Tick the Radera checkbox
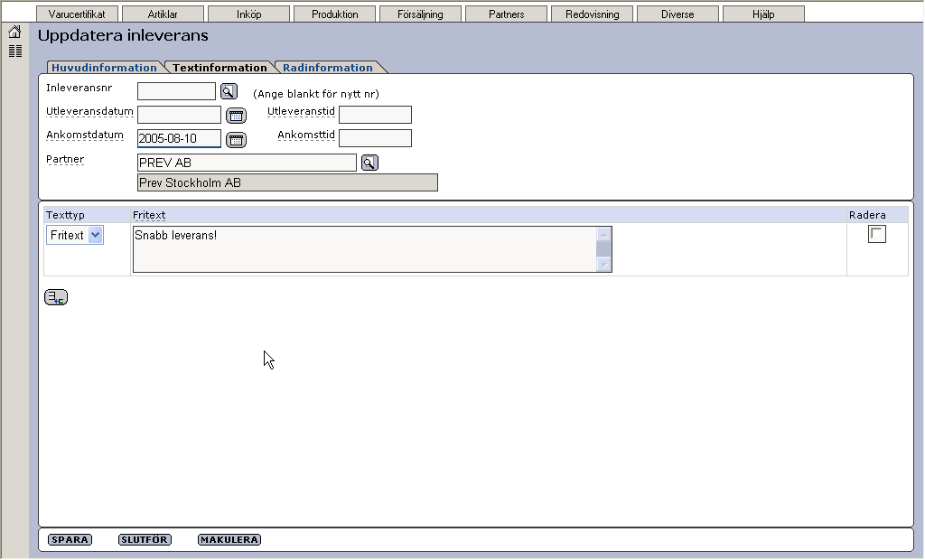925x560 pixels. pos(876,234)
